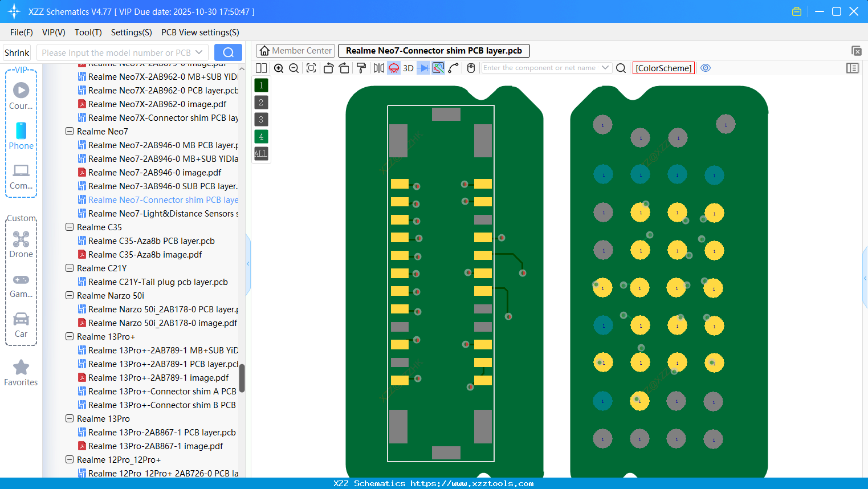Open the model number dropdown arrow
Viewport: 868px width, 489px height.
(x=199, y=52)
